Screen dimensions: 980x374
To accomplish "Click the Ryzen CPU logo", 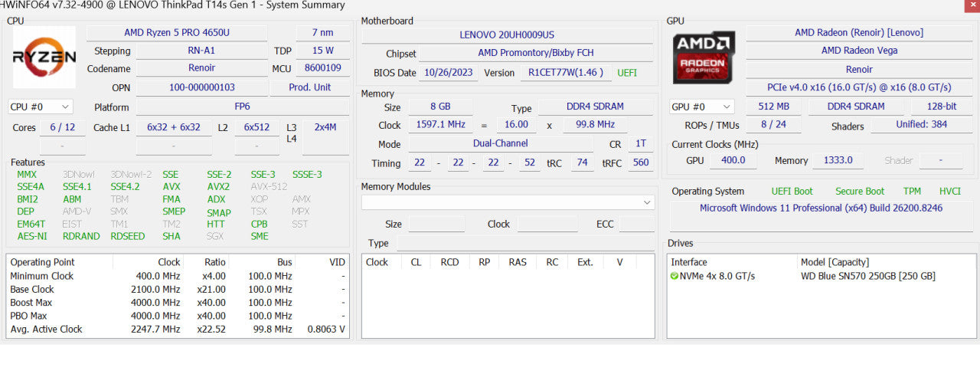I will pyautogui.click(x=44, y=57).
